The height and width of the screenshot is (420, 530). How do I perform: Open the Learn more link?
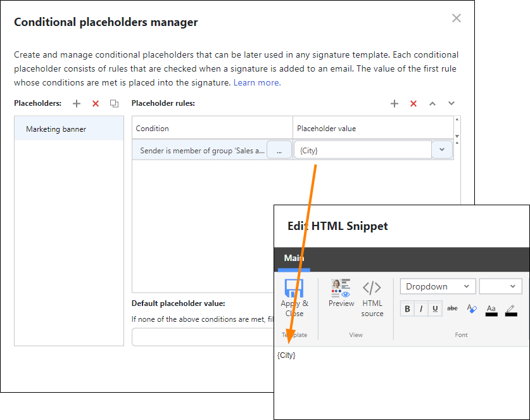pyautogui.click(x=256, y=82)
